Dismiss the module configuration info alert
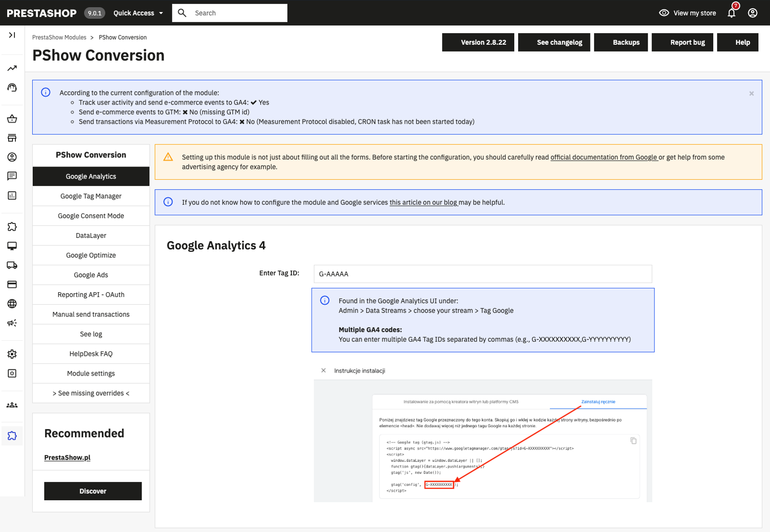The image size is (770, 532). pos(751,93)
